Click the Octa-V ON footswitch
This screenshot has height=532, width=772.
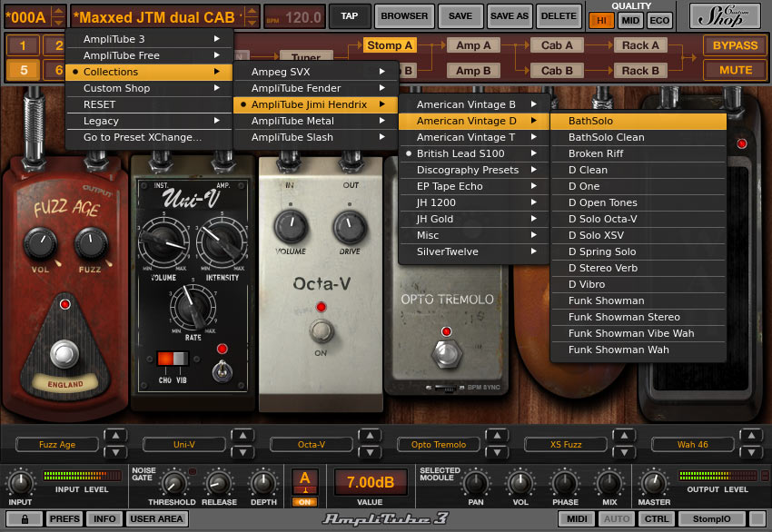coord(321,331)
